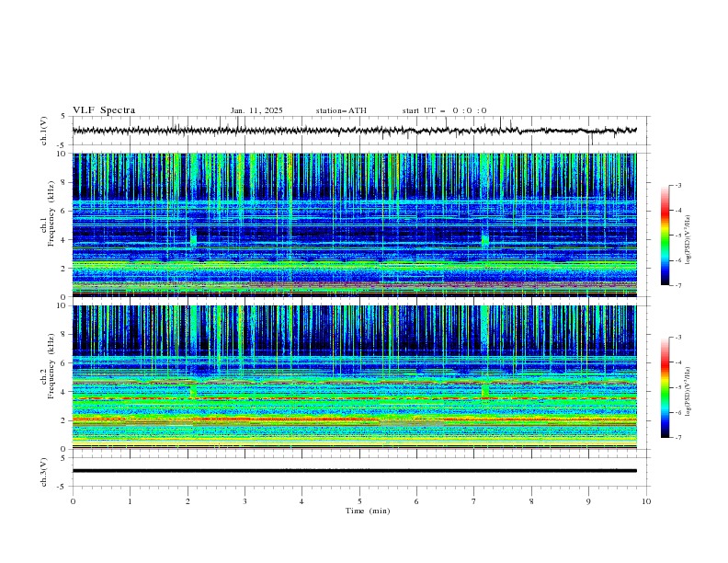Select the "Jan. 11, 2025" date text
Image resolution: width=728 pixels, height=563 pixels.
click(256, 110)
